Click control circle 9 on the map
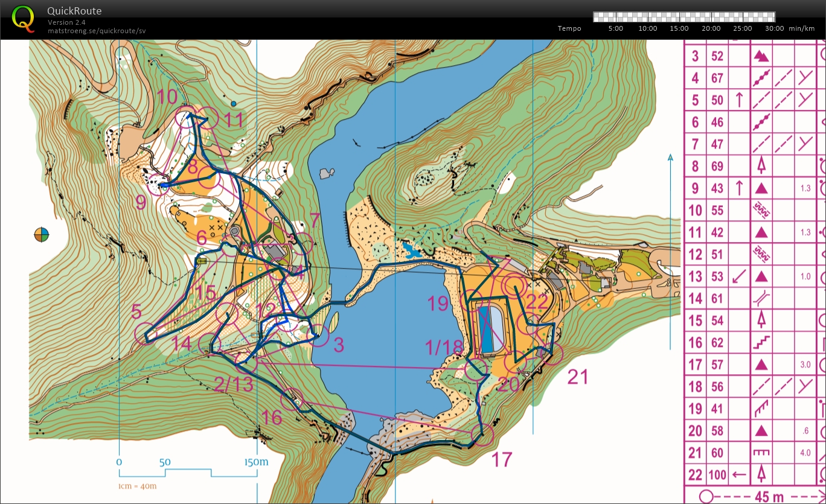826x504 pixels. point(159,185)
